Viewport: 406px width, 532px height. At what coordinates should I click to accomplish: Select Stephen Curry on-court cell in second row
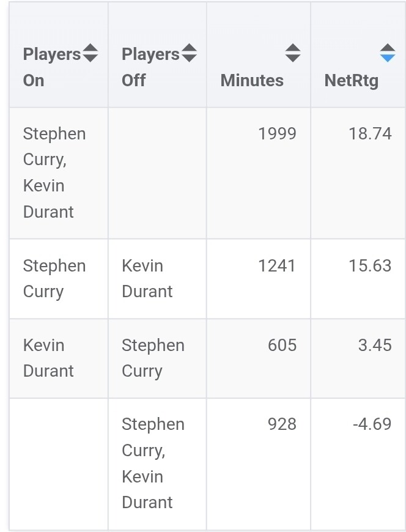point(54,278)
